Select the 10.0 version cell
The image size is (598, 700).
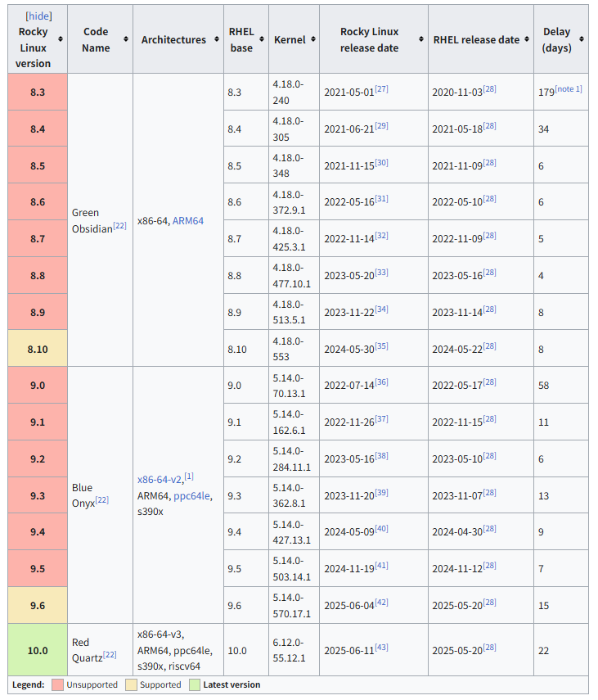38,650
